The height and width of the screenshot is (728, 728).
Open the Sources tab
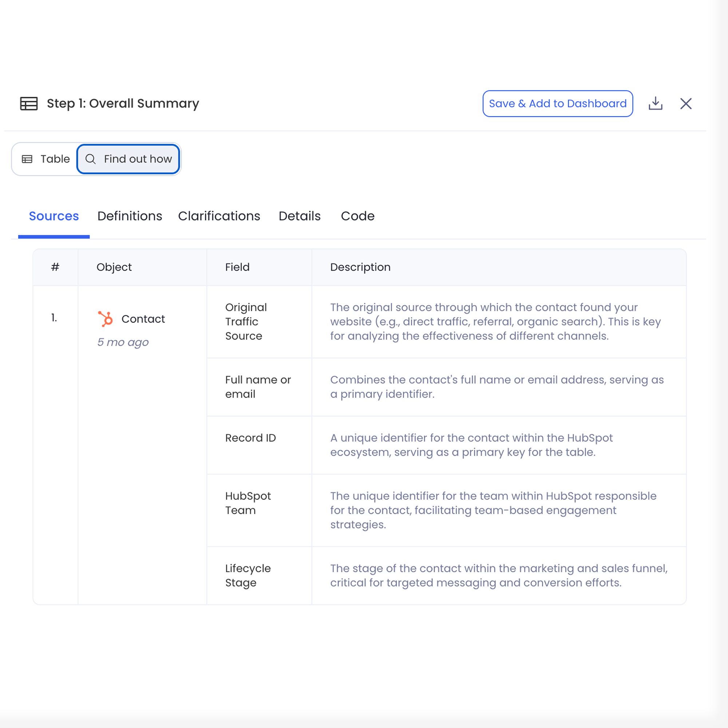point(54,216)
